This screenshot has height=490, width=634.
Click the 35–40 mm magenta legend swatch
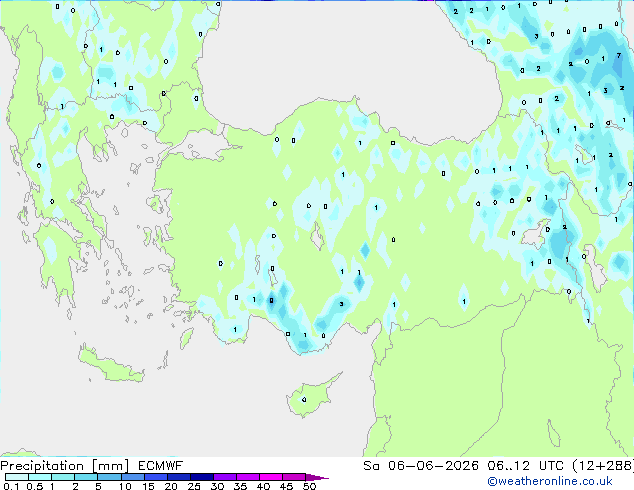(x=247, y=477)
